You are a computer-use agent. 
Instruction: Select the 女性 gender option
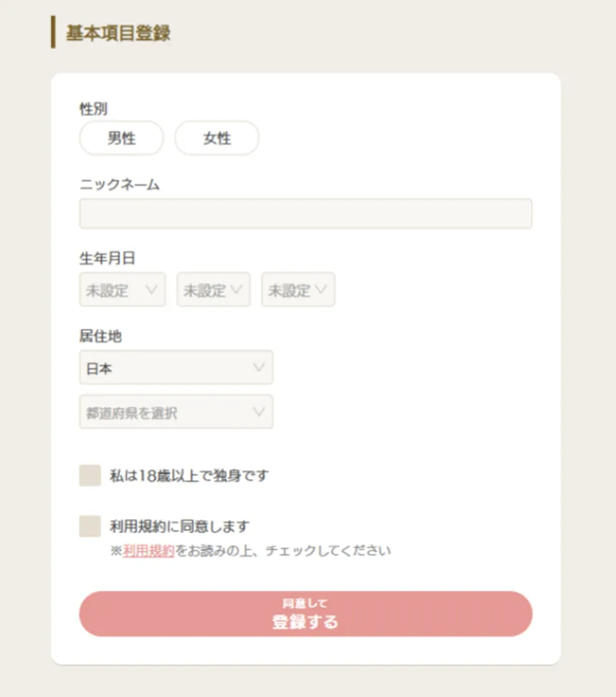click(x=216, y=138)
